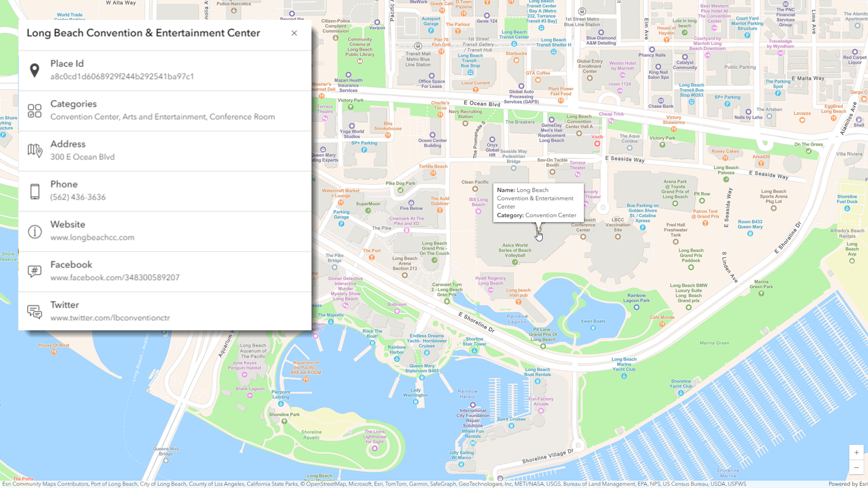Zoom out with the minus button

(x=856, y=468)
